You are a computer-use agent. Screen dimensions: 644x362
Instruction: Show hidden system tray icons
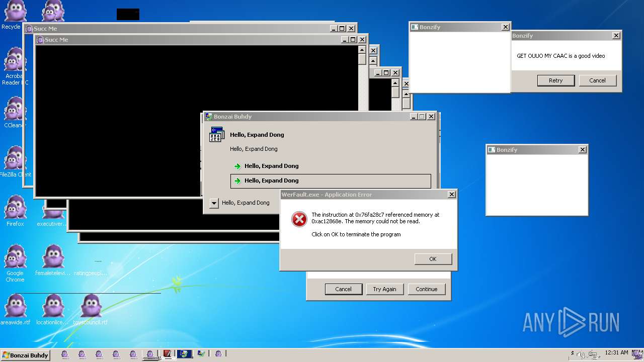[x=572, y=353]
